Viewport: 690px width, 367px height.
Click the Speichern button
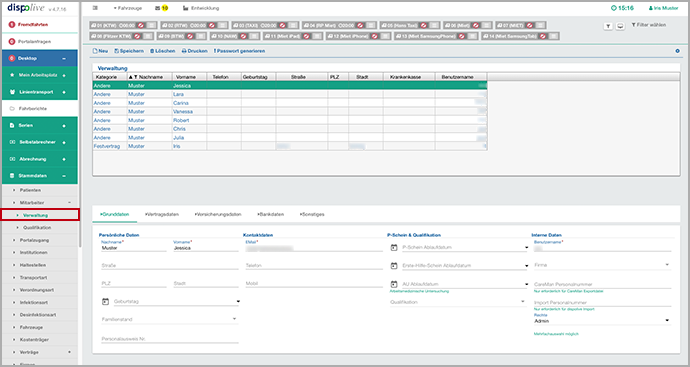(x=129, y=51)
